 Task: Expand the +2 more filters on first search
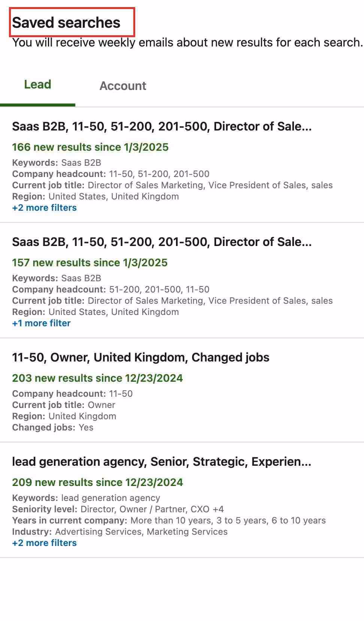[x=44, y=208]
